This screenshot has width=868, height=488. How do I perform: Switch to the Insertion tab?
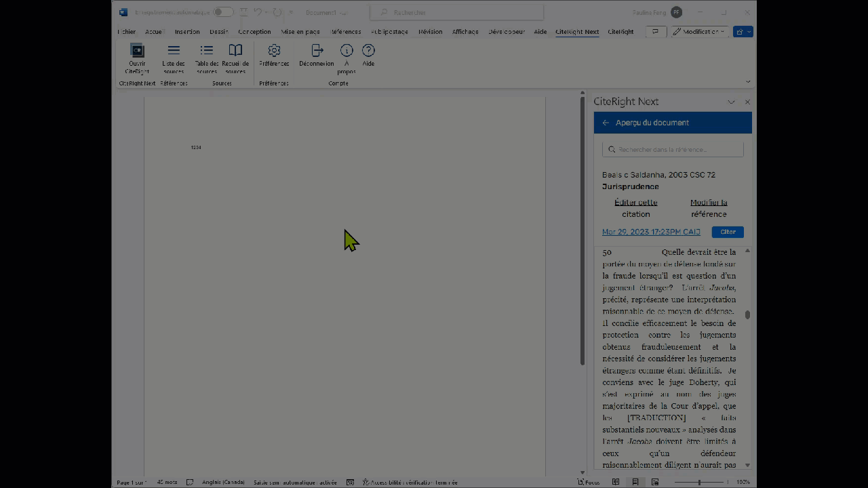pos(187,32)
